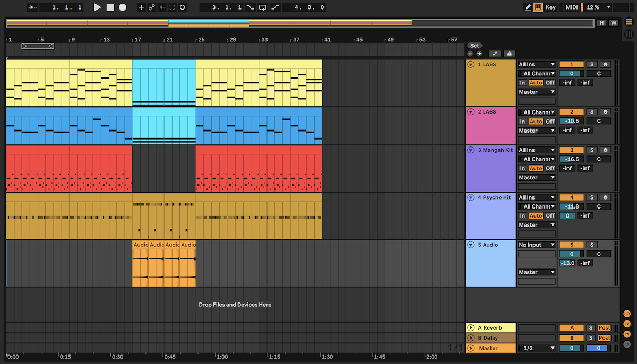Screen dimensions: 637x364
Task: Toggle the Loop switch
Action: (263, 7)
